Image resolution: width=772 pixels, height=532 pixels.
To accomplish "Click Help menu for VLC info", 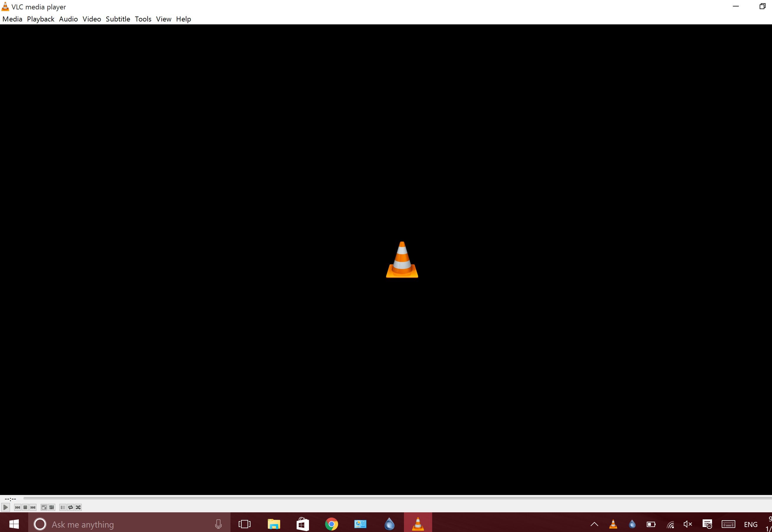I will [184, 19].
